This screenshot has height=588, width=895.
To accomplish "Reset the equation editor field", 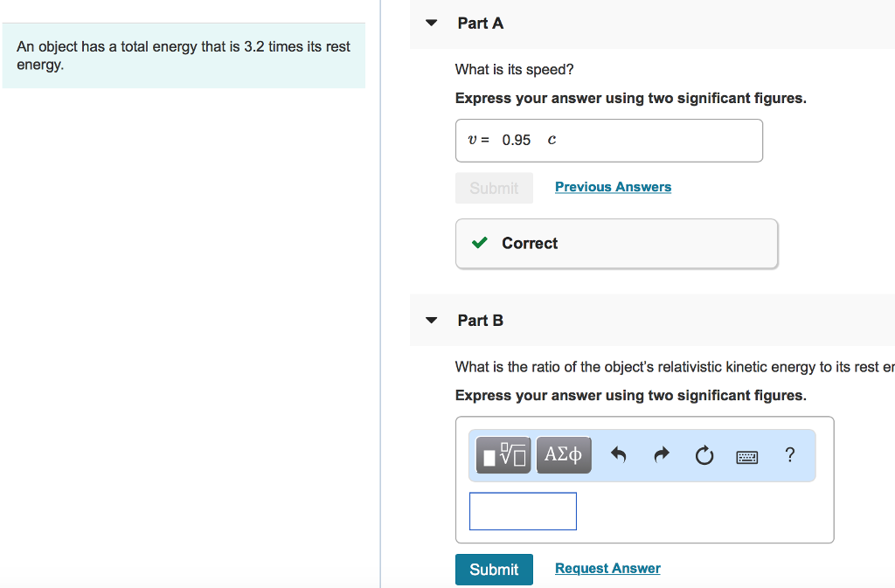I will [x=704, y=454].
